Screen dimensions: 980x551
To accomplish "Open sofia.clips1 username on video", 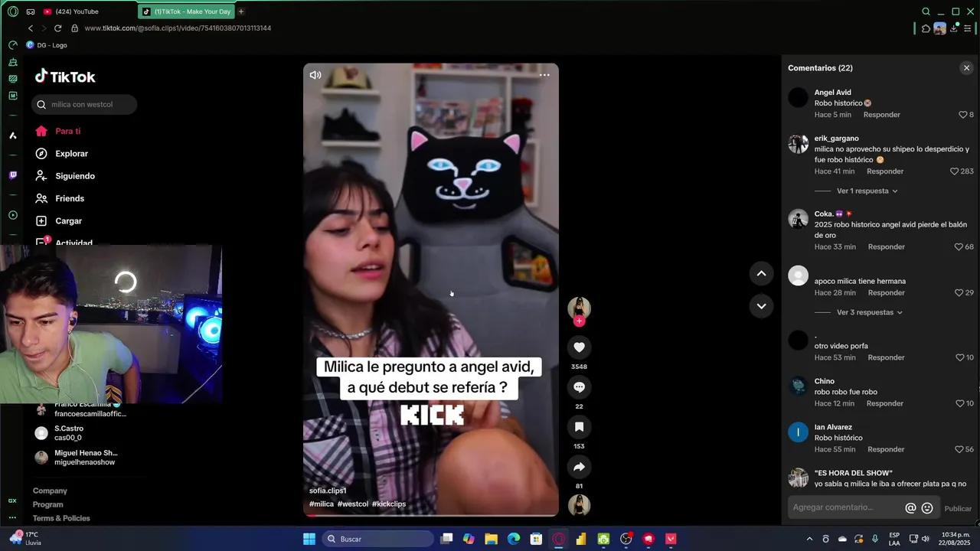I will pyautogui.click(x=328, y=491).
